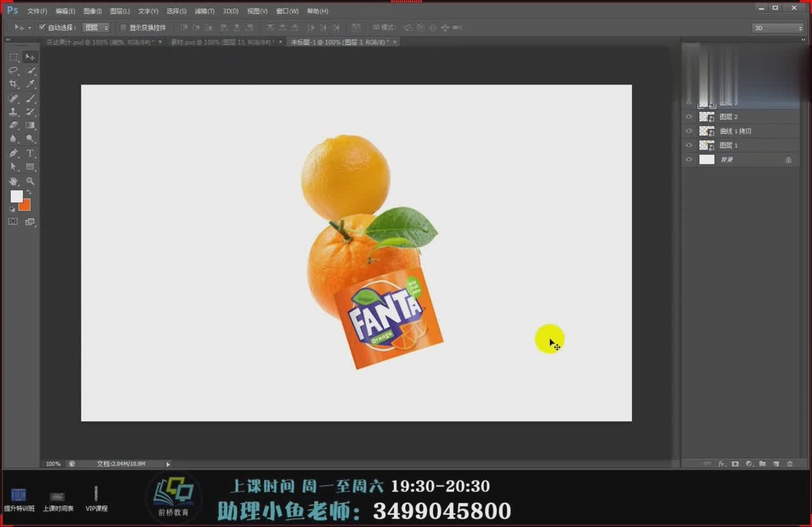Click the auto-align layers icon
The height and width of the screenshot is (527, 812).
tap(356, 27)
